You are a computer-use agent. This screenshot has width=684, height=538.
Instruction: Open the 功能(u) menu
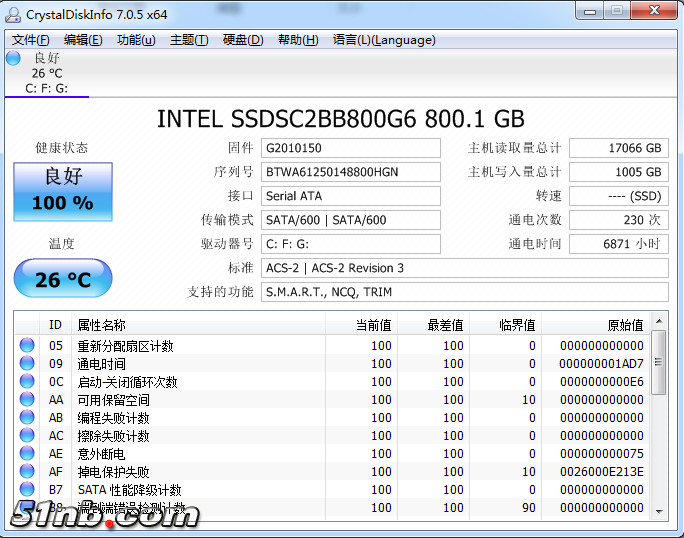coord(136,40)
